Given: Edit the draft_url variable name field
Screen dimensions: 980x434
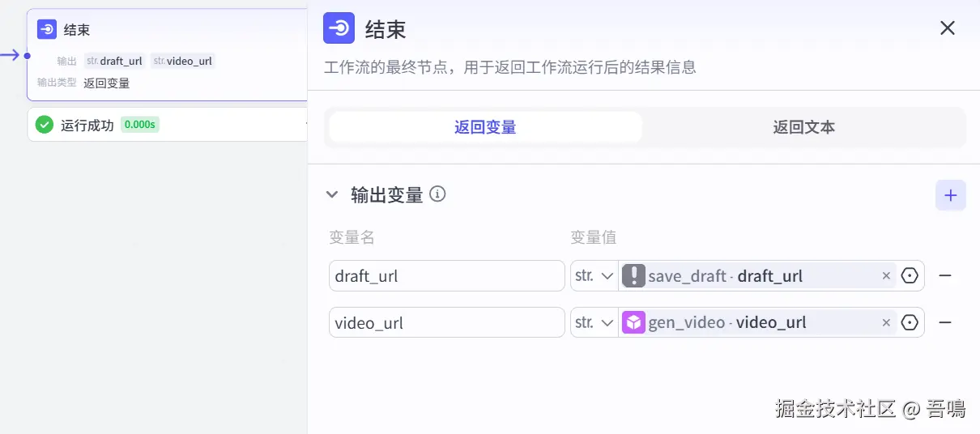Looking at the screenshot, I should click(447, 276).
